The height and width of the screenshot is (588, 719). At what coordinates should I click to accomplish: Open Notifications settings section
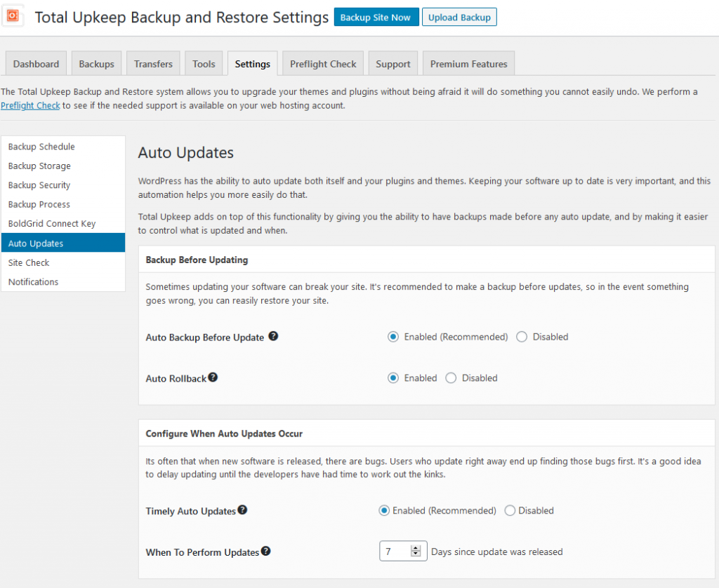click(63, 282)
